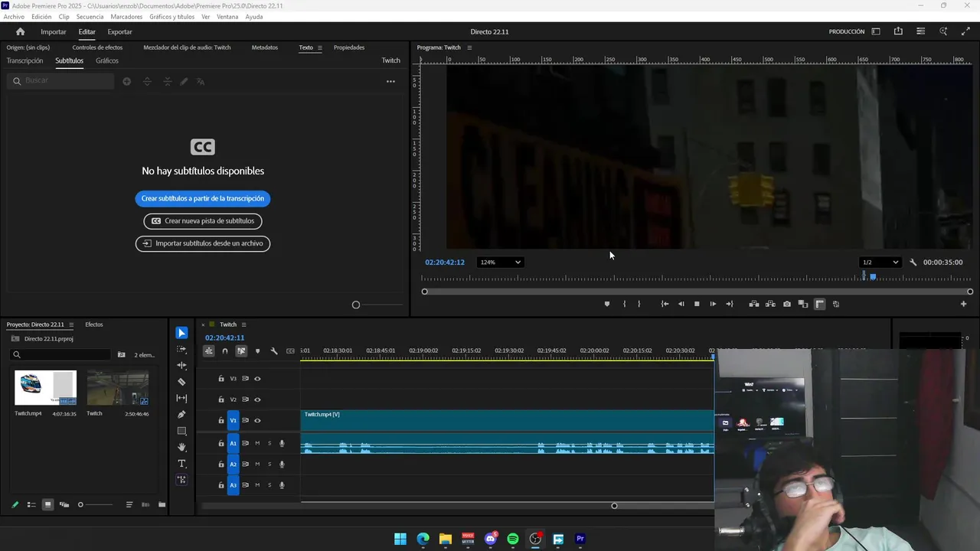The width and height of the screenshot is (980, 551).
Task: Mute audio track A1
Action: [x=257, y=443]
